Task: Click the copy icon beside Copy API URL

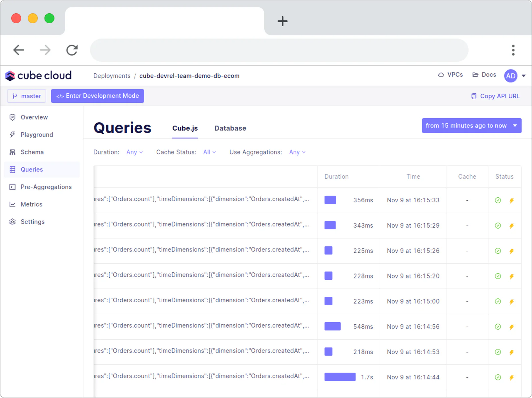Action: coord(474,96)
